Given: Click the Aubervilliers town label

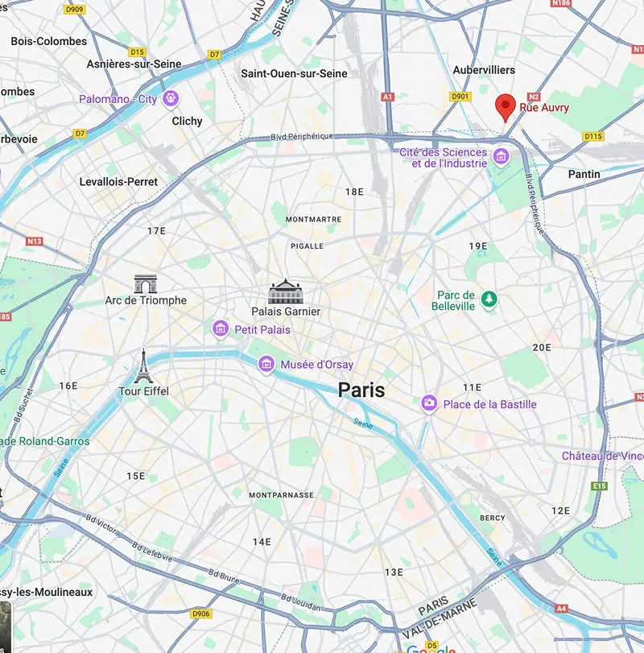Looking at the screenshot, I should point(484,70).
